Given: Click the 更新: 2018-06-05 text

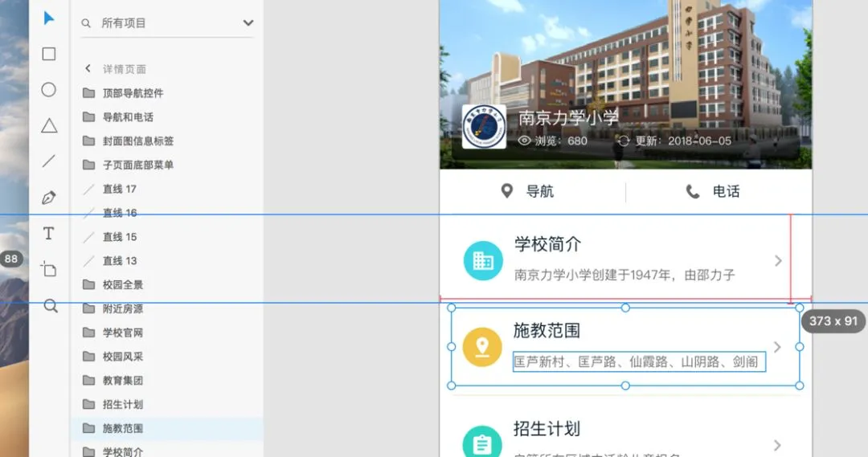Looking at the screenshot, I should coord(683,141).
